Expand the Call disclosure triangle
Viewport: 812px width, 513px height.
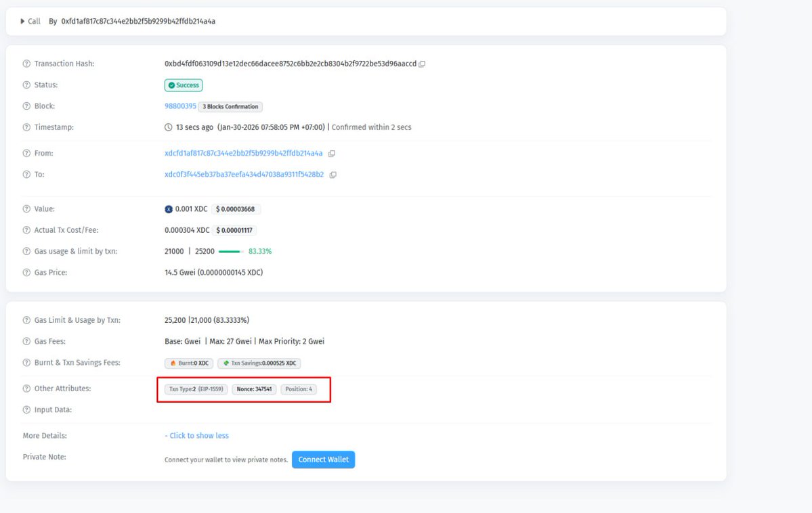[22, 21]
